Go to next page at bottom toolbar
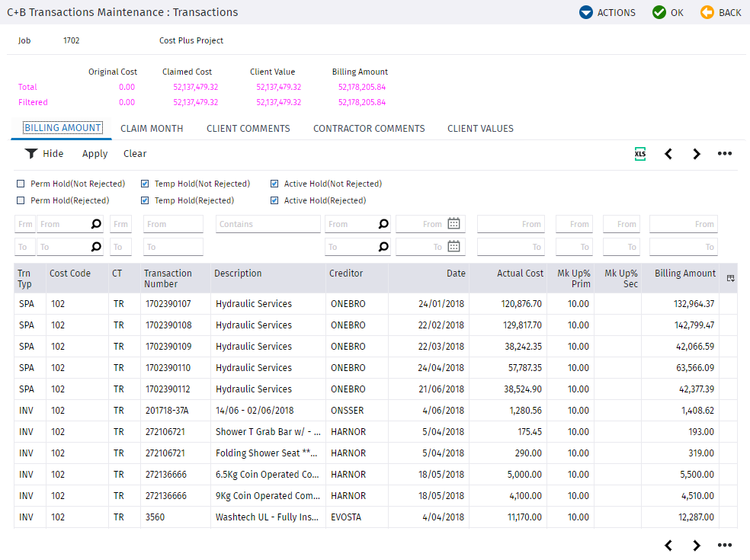750x560 pixels. (697, 546)
